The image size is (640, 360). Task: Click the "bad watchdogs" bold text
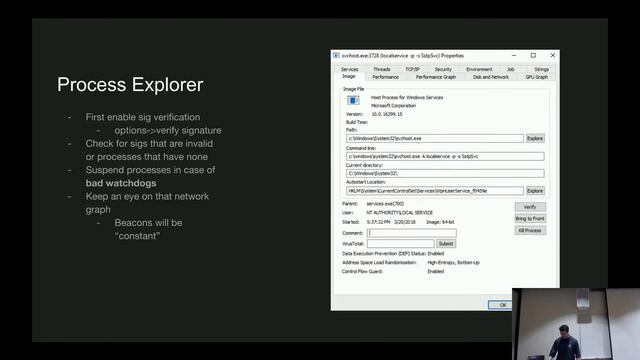point(121,183)
